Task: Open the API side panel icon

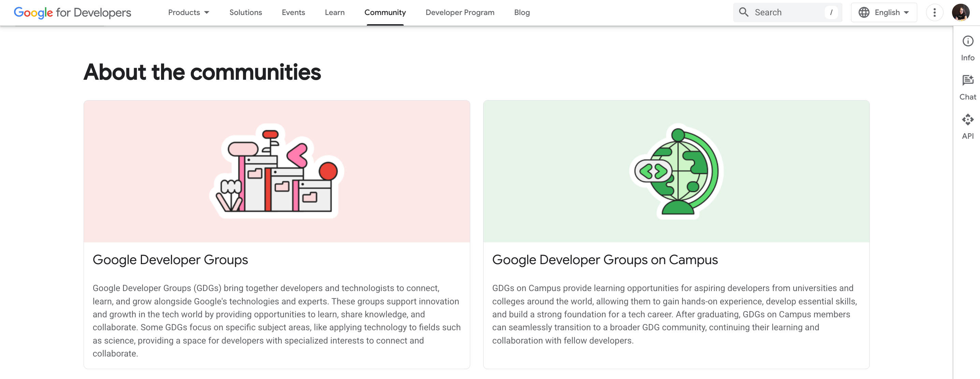Action: click(x=967, y=120)
